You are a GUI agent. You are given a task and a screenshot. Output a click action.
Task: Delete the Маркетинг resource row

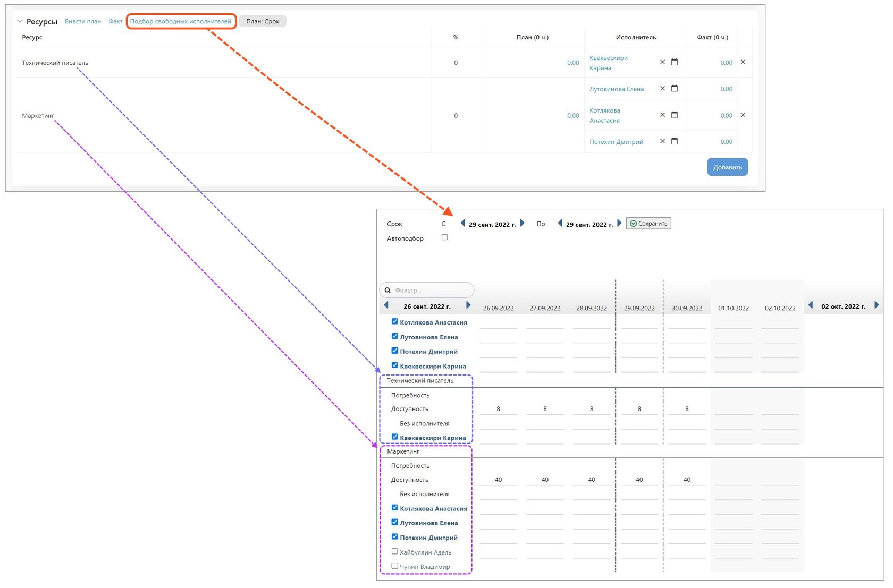743,115
